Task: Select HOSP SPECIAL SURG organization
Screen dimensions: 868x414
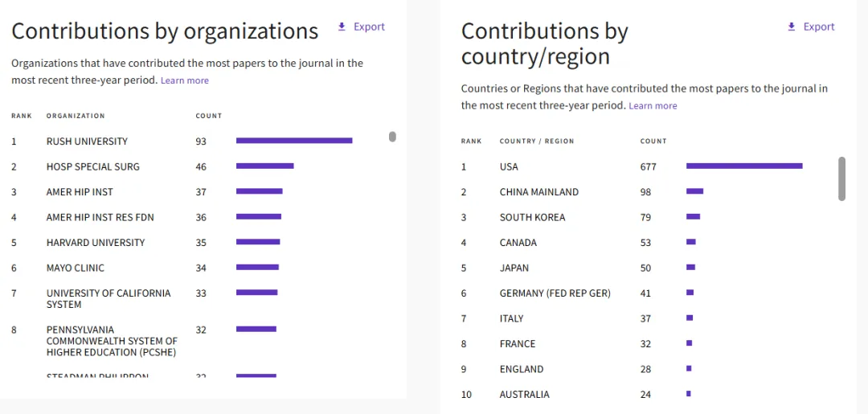Action: tap(93, 166)
